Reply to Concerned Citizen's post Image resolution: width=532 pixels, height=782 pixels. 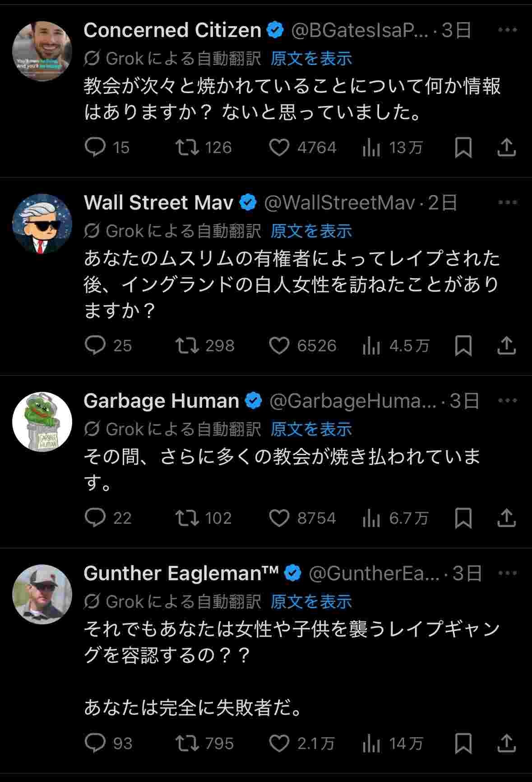[95, 147]
